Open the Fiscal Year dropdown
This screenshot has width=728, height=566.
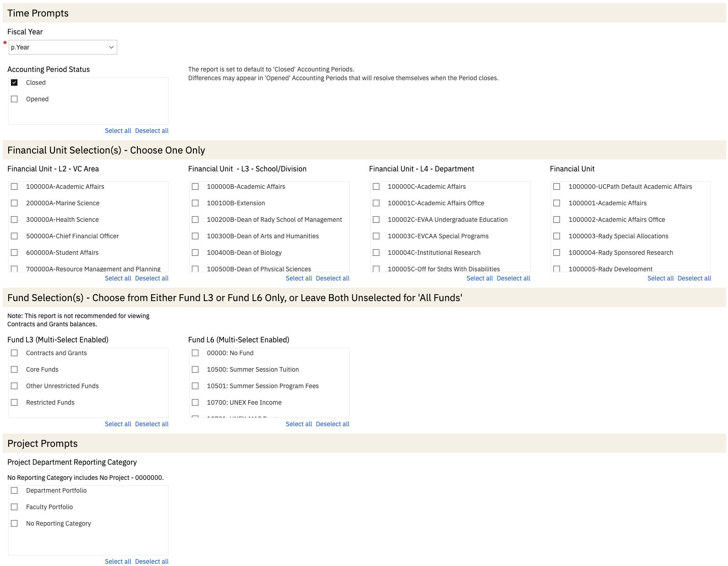coord(63,47)
